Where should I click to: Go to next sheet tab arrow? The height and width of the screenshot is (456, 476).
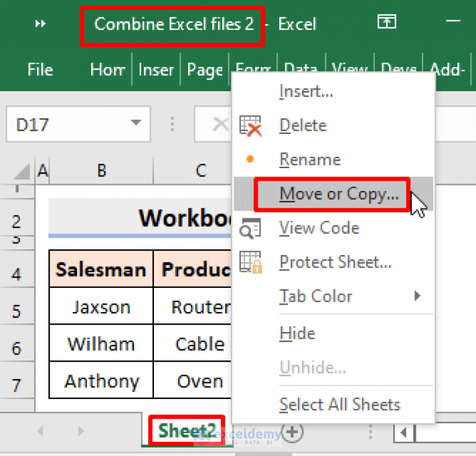click(81, 431)
